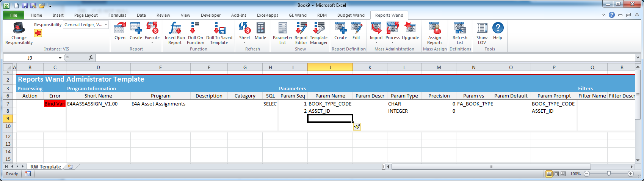Click Drill To Saved Template icon
Image resolution: width=644 pixels, height=181 pixels.
pos(219,28)
